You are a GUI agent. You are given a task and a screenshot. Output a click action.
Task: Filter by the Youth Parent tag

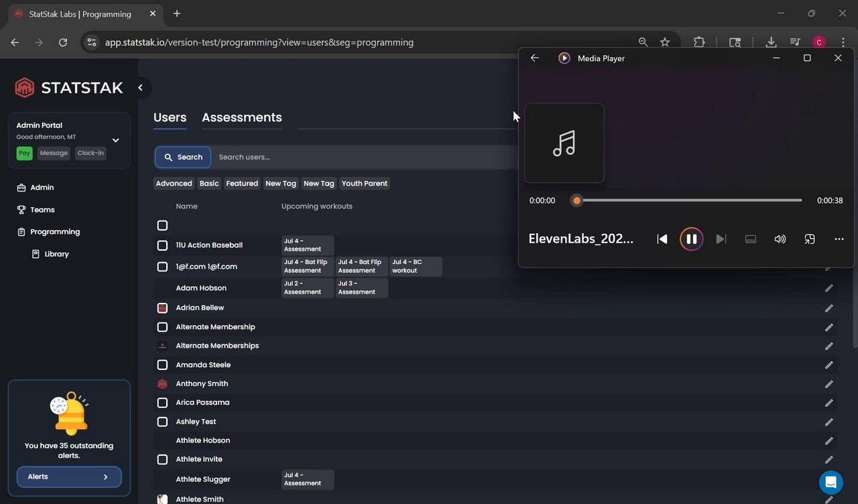365,184
